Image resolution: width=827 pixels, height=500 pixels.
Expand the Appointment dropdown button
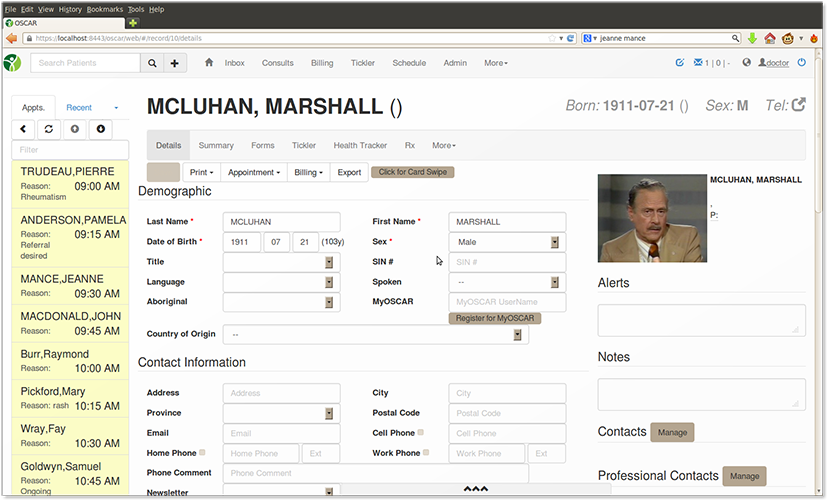[254, 172]
